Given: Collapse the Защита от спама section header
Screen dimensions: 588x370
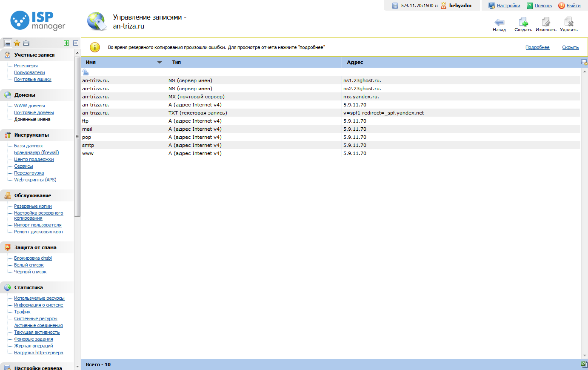Looking at the screenshot, I should pos(37,247).
